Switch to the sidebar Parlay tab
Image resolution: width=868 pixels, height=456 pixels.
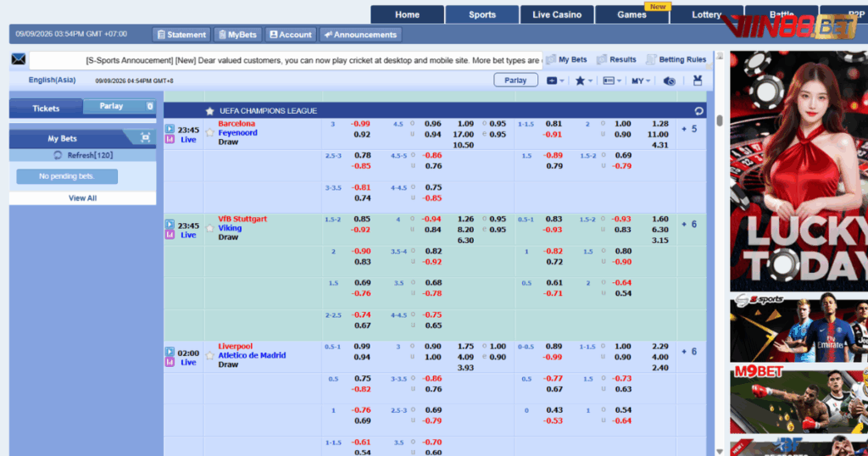pos(119,106)
